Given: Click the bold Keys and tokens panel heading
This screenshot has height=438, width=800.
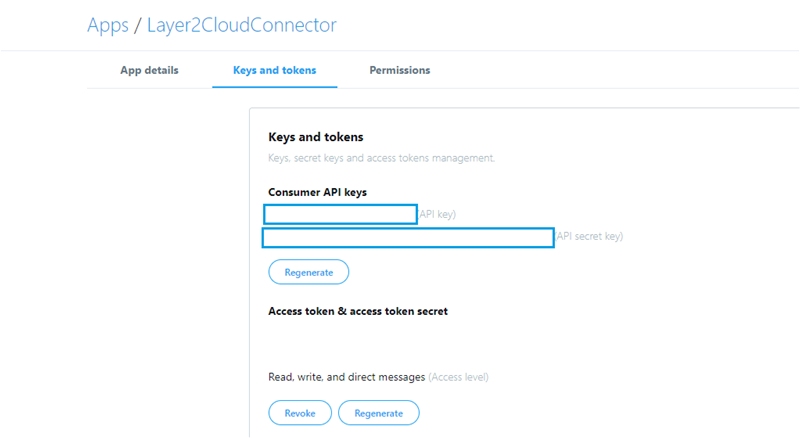Looking at the screenshot, I should point(315,136).
